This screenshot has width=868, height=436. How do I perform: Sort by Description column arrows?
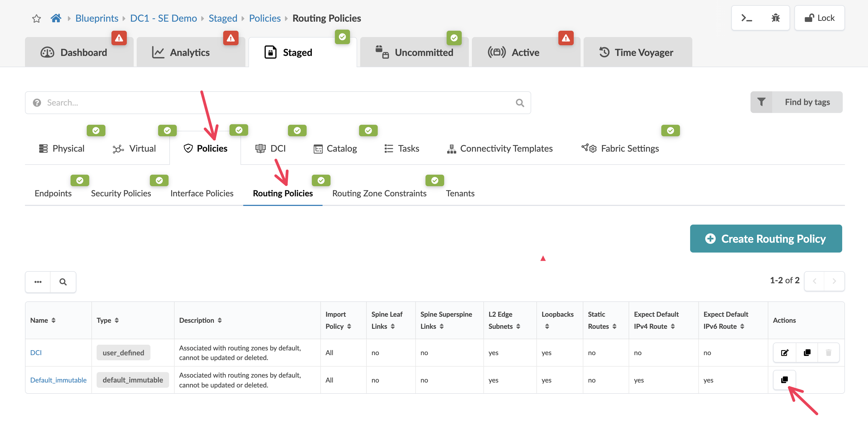click(220, 320)
